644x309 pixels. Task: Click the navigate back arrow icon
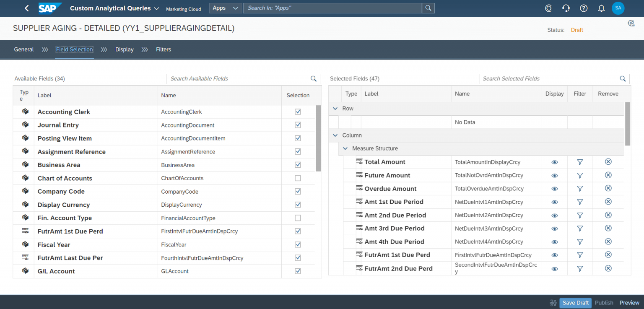[26, 8]
